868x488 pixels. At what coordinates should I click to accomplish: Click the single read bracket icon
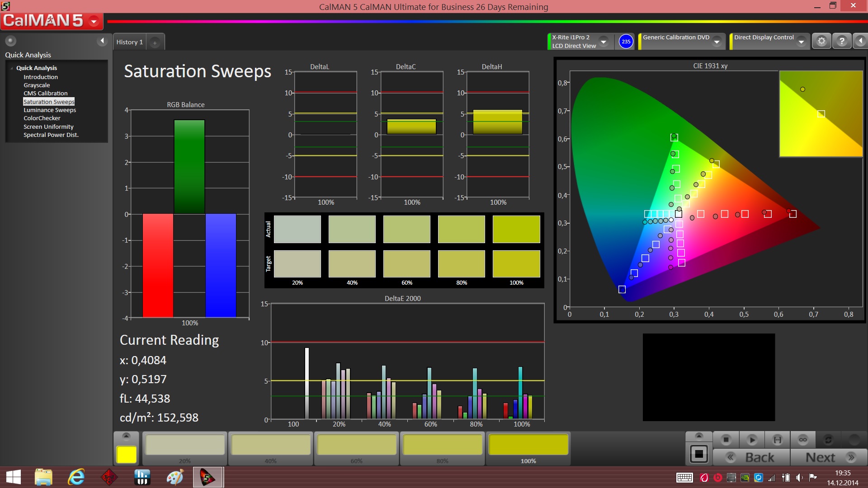(777, 439)
